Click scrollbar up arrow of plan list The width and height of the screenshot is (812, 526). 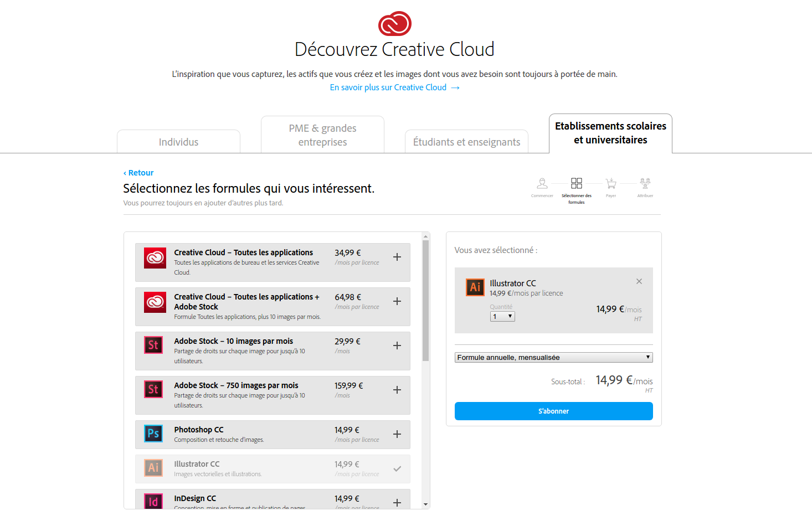coord(425,236)
